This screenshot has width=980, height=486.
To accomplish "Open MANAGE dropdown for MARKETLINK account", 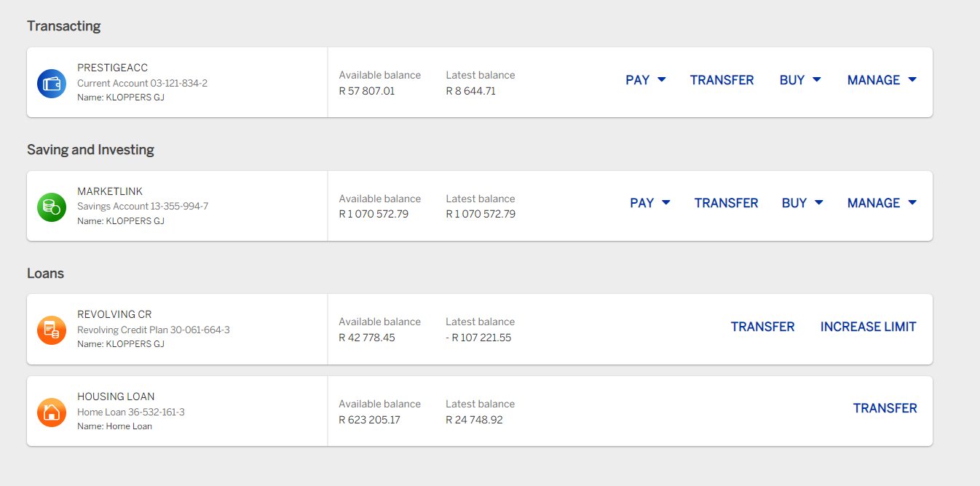I will [882, 203].
